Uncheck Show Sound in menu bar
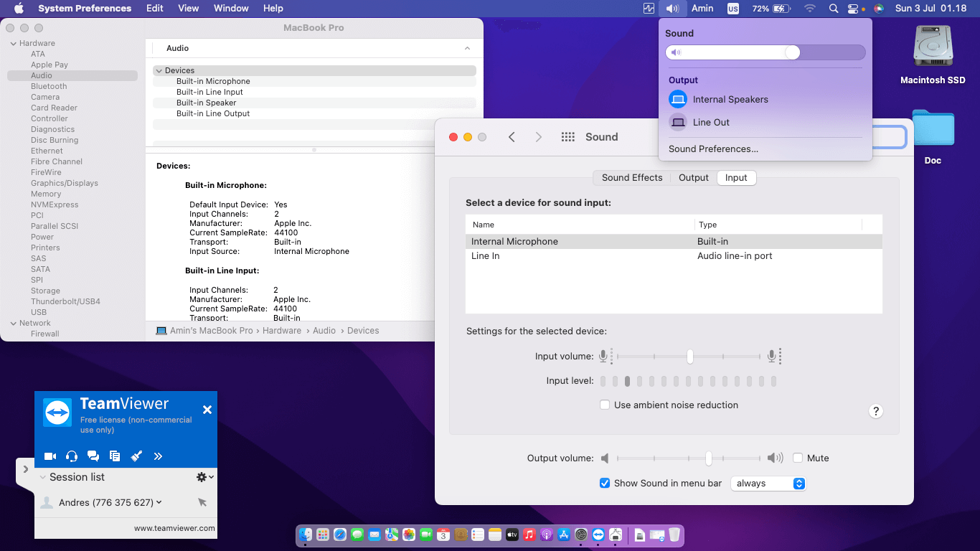The width and height of the screenshot is (980, 551). (605, 484)
